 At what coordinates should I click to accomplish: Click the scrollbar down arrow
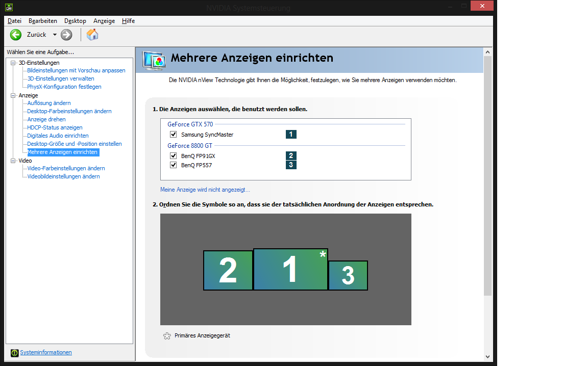487,357
